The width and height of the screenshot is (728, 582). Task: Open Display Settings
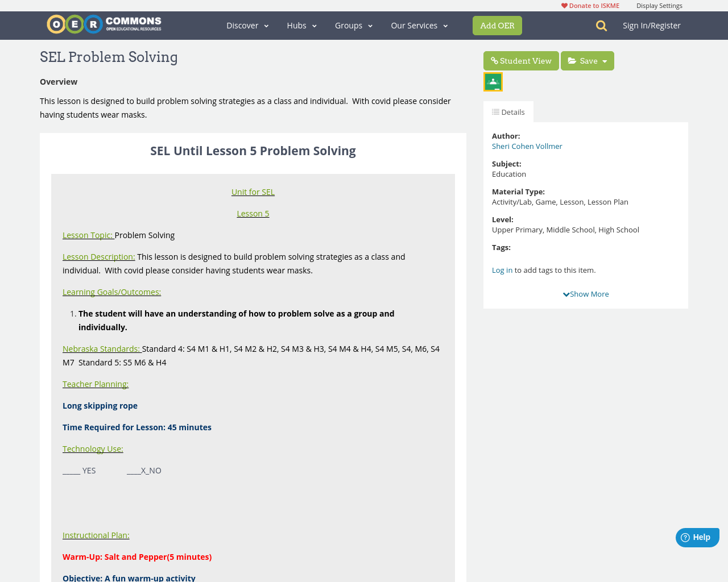click(659, 5)
